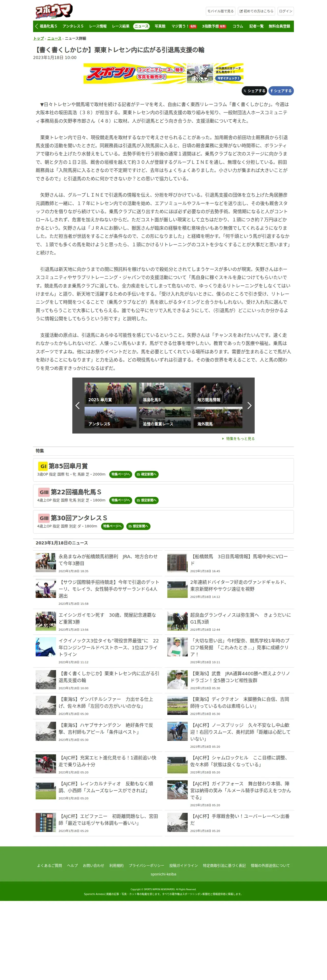The height and width of the screenshot is (980, 327).
Task: Open 写真館 menu item
Action: tap(160, 26)
